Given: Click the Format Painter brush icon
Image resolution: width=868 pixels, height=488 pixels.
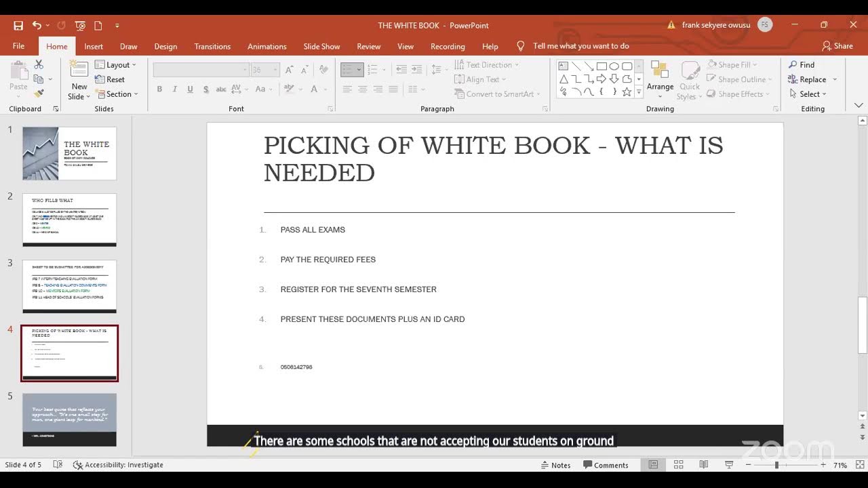Looking at the screenshot, I should [39, 94].
